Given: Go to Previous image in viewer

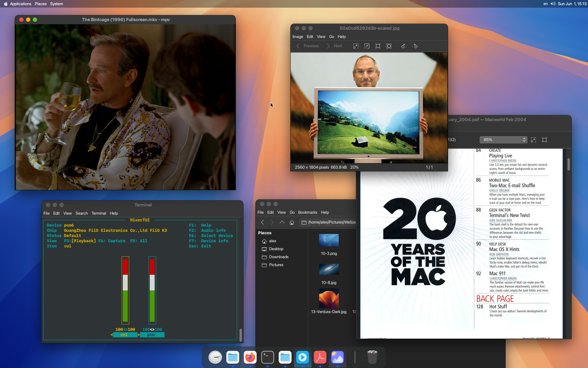Looking at the screenshot, I should point(307,46).
